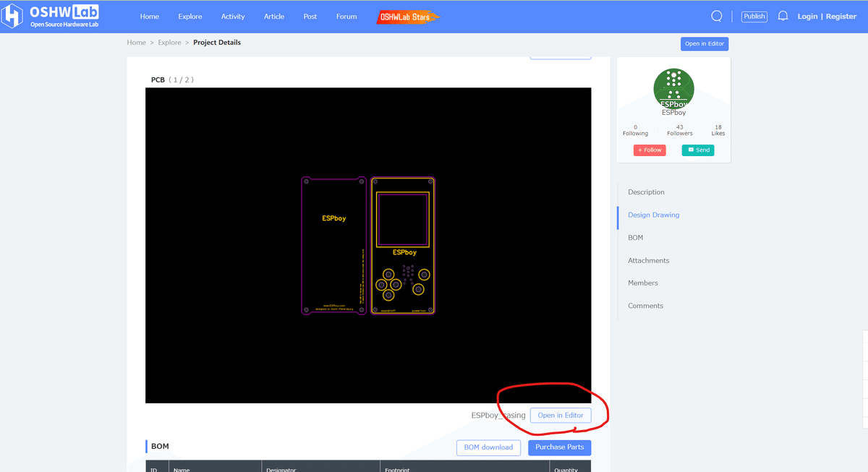This screenshot has width=868, height=472.
Task: Open the Explore menu item
Action: 190,17
